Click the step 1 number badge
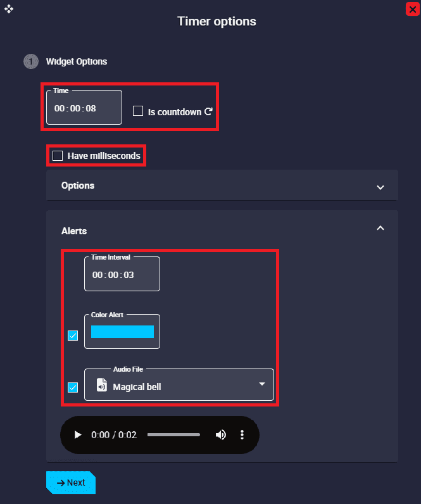This screenshot has width=421, height=504. 30,61
